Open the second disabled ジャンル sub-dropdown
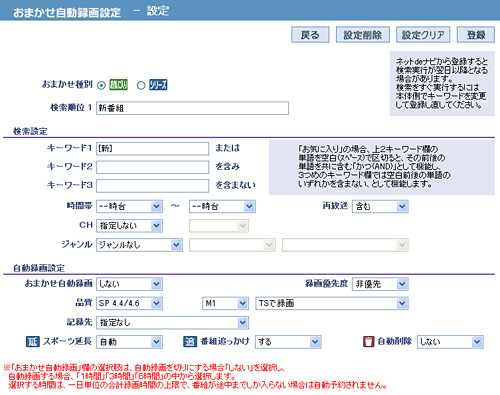The image size is (500, 395). pos(232,245)
